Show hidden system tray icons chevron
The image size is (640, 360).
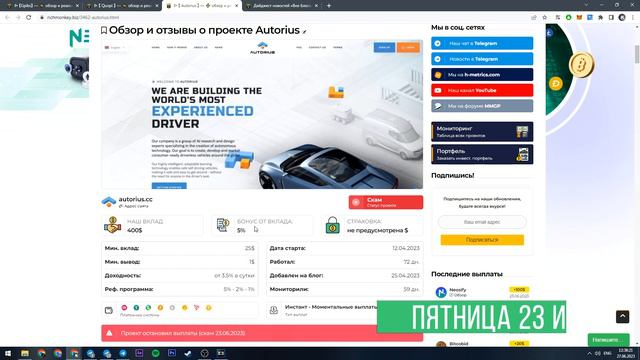(589, 353)
